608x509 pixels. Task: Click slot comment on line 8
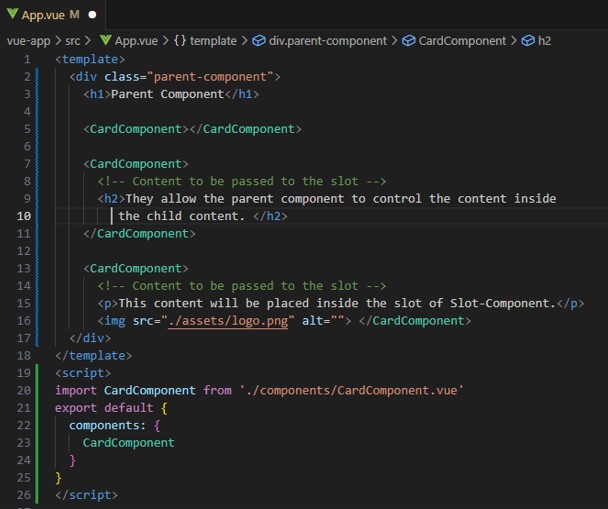click(242, 181)
